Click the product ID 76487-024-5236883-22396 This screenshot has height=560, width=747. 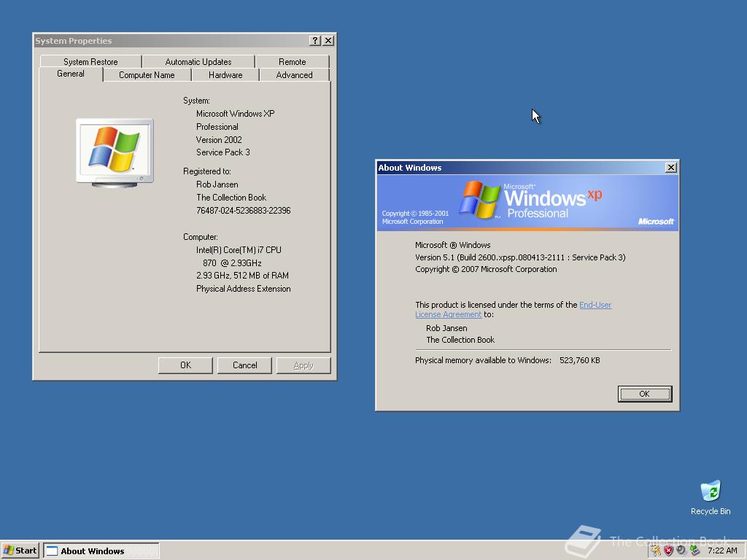[244, 211]
